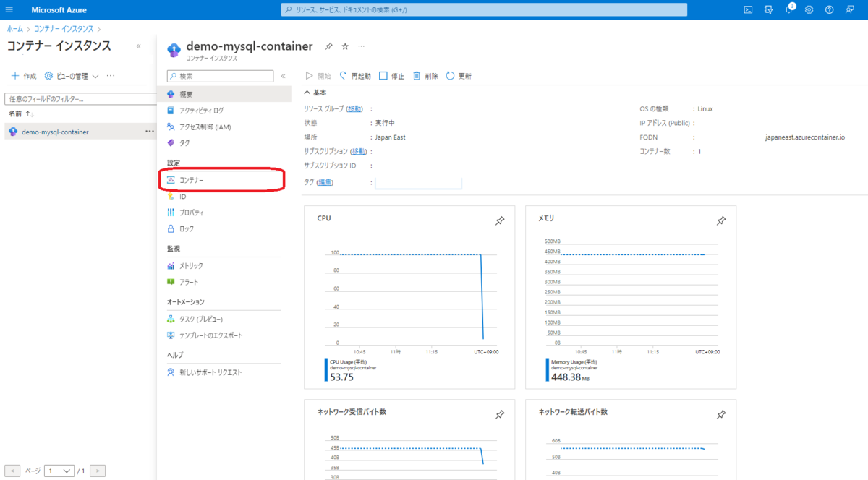868x480 pixels.
Task: Pin the メモリ chart to dashboard
Action: click(x=721, y=221)
